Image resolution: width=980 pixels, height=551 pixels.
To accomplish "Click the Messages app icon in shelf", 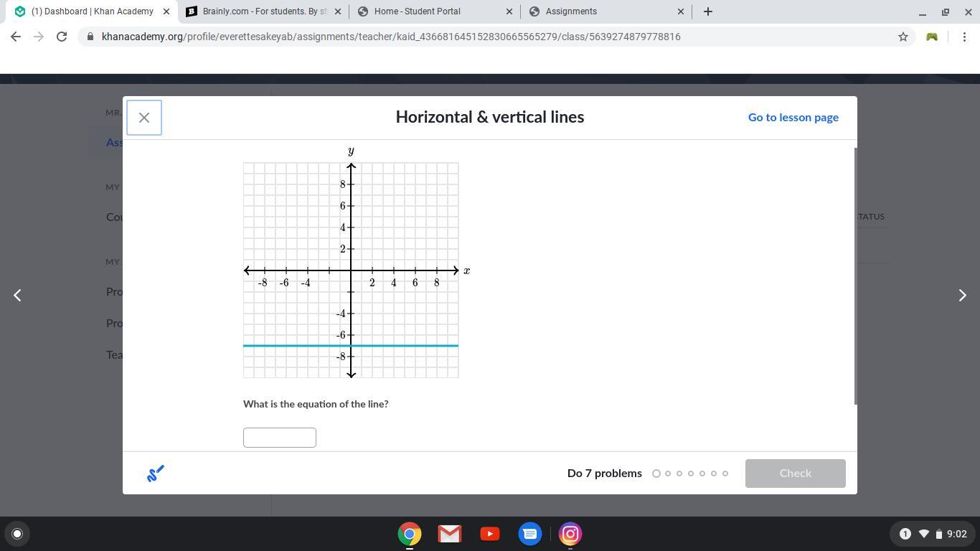I will point(530,534).
